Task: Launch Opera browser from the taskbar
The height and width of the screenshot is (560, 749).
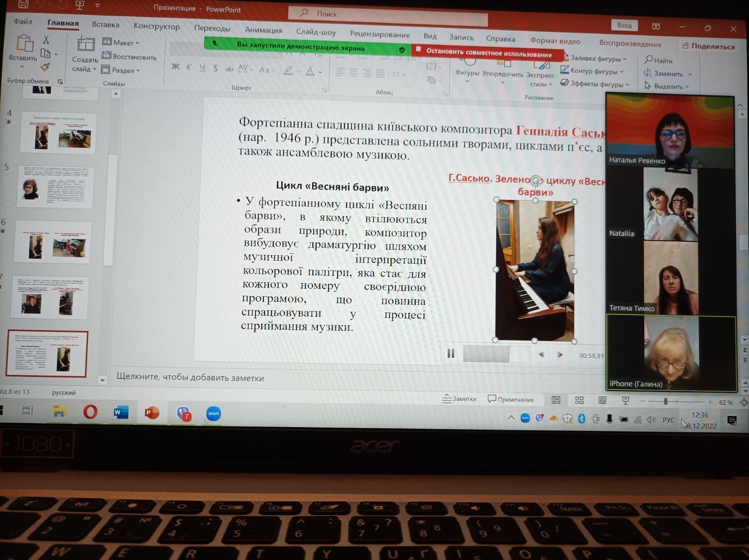Action: (90, 412)
